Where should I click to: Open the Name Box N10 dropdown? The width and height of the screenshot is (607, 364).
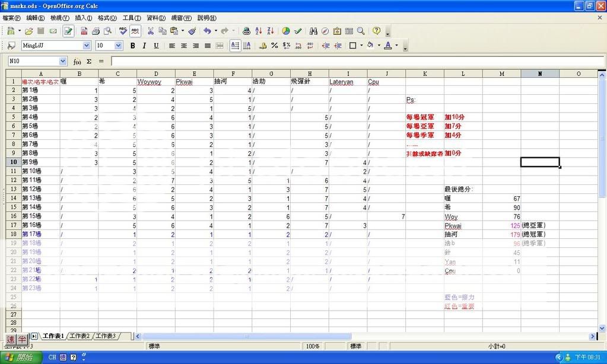click(63, 61)
